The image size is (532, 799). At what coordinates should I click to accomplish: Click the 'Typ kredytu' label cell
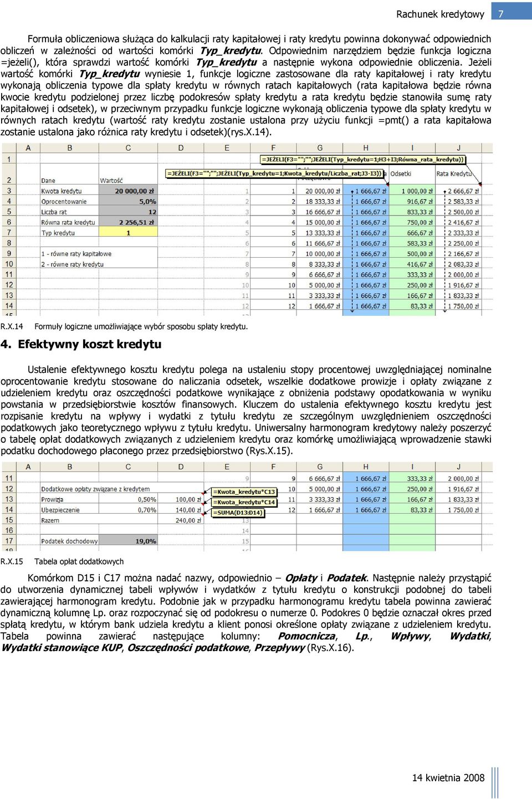pos(69,233)
